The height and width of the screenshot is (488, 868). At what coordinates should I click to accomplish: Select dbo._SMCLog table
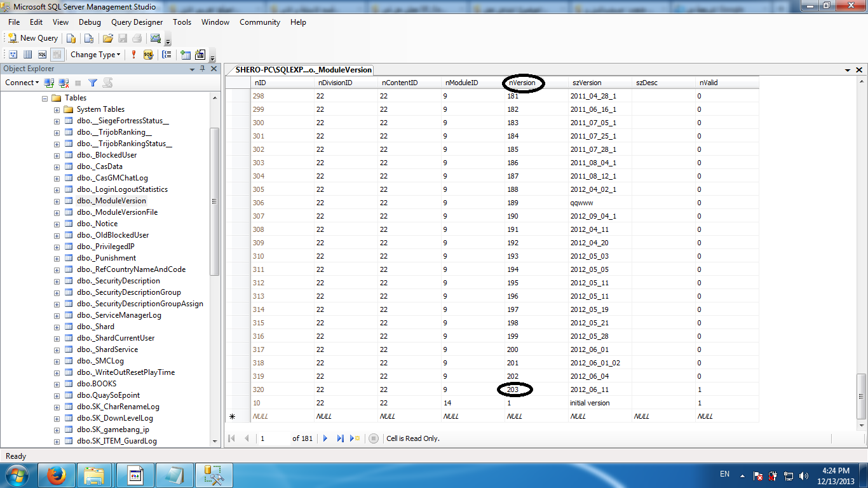click(x=100, y=361)
